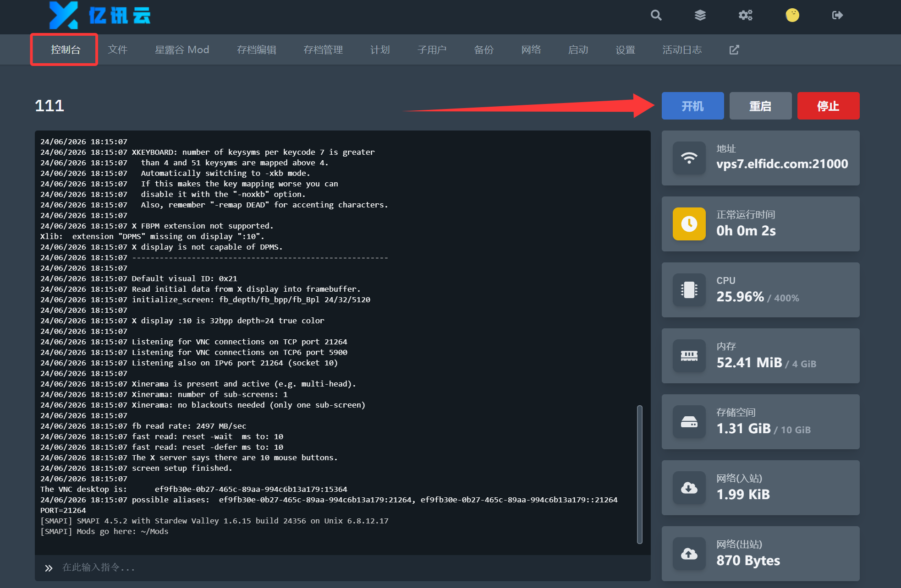Click the storage drive icon

(x=689, y=422)
